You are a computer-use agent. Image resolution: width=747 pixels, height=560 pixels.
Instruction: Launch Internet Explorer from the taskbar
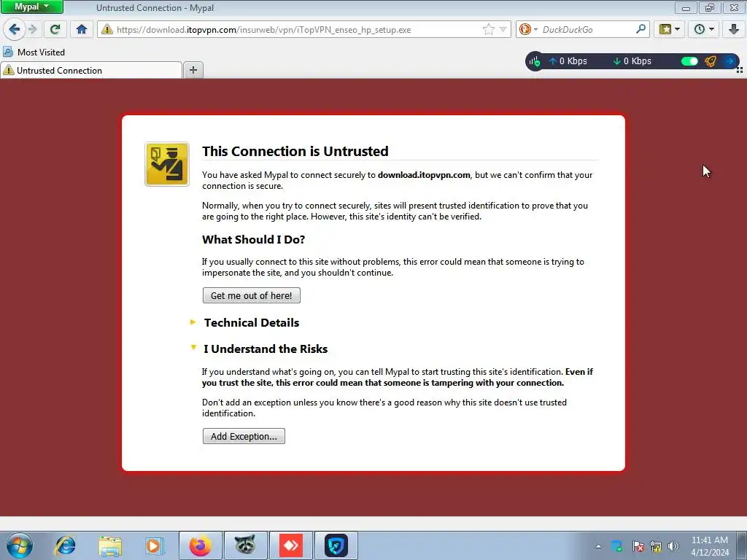click(x=65, y=545)
